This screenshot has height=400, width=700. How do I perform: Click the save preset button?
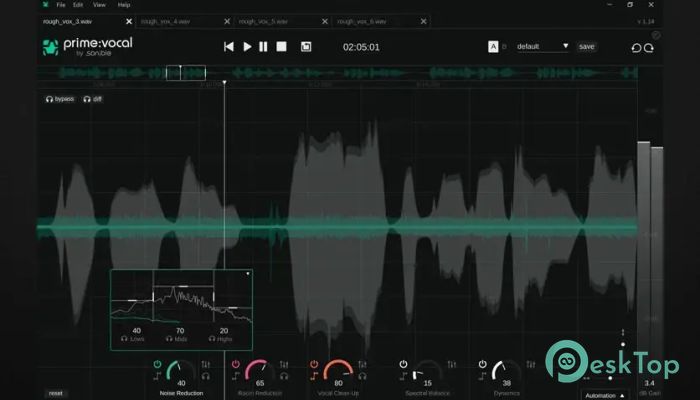[x=586, y=46]
